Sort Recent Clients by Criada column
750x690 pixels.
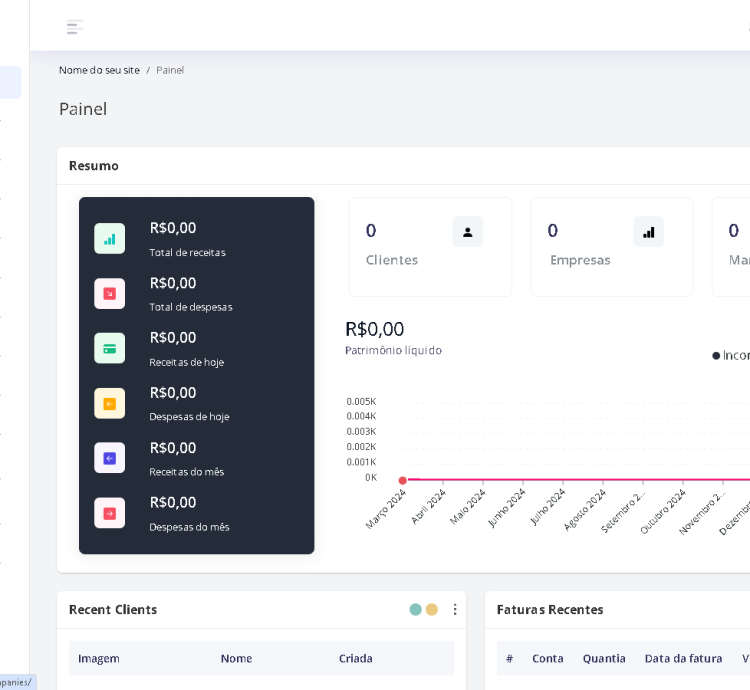355,658
